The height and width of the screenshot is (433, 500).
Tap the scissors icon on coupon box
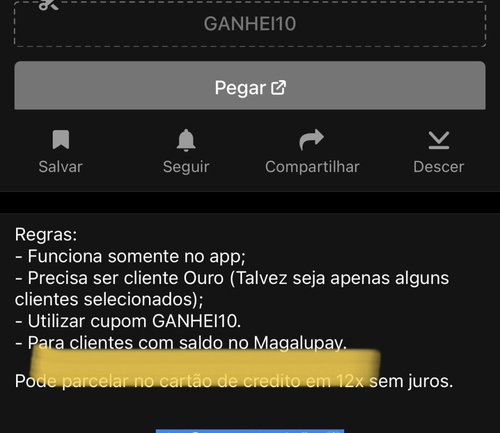[x=48, y=5]
